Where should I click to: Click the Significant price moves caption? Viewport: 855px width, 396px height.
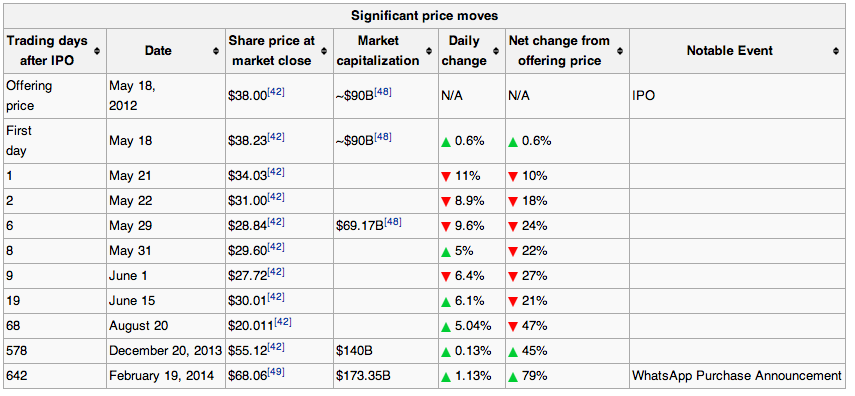click(424, 16)
